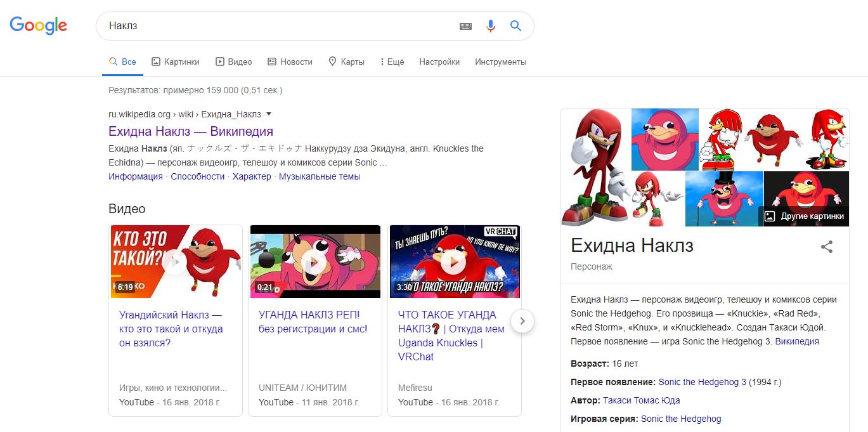Switch to the Новости tab
Screen dimensions: 868x432
coord(290,62)
